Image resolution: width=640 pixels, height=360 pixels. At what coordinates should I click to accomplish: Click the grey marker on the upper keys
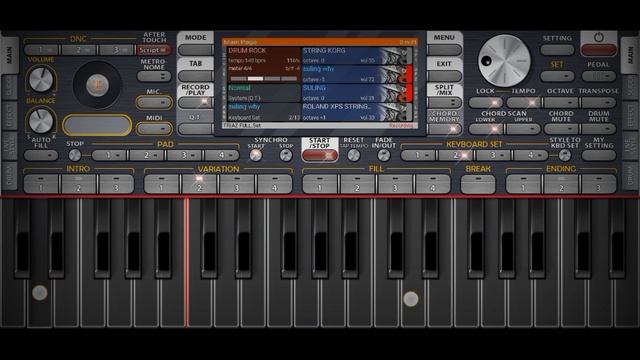(x=411, y=299)
